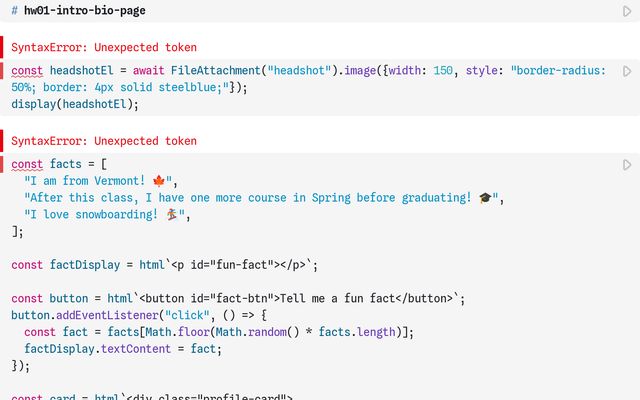Click the factDisplay variable declaration
The image size is (640, 400).
point(164,265)
